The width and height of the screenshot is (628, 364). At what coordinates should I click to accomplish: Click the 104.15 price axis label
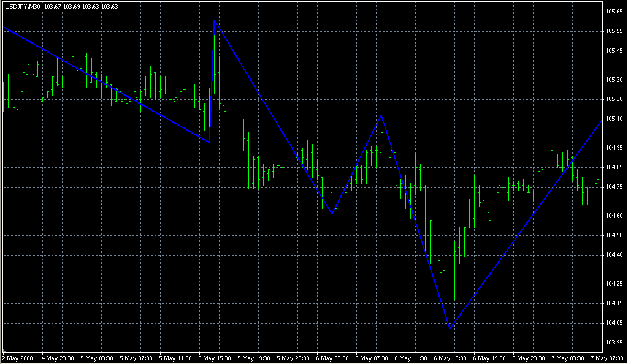pyautogui.click(x=614, y=303)
